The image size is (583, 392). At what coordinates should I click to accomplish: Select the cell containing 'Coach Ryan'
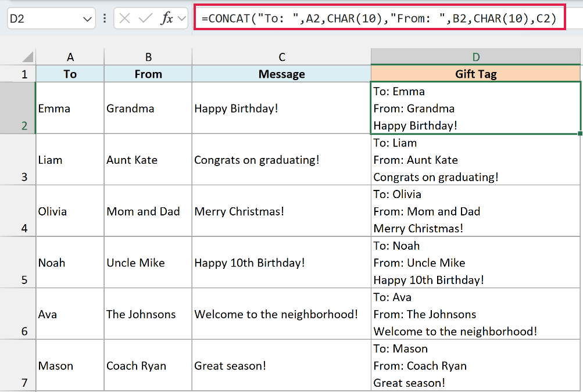(x=148, y=365)
